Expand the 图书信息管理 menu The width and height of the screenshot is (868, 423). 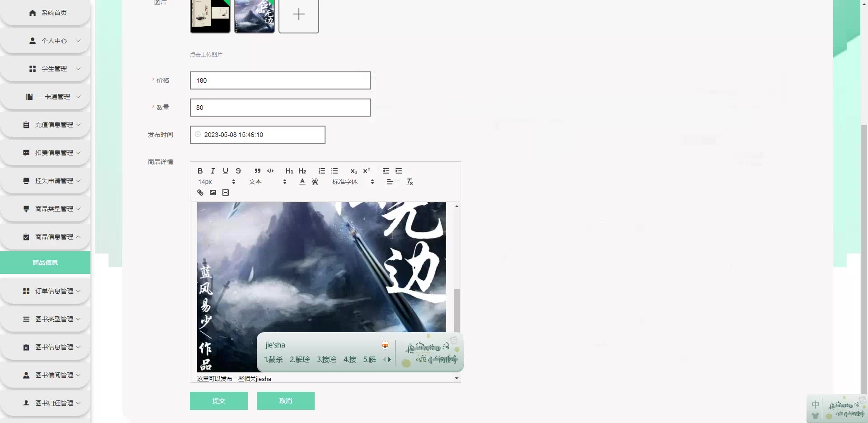tap(45, 347)
